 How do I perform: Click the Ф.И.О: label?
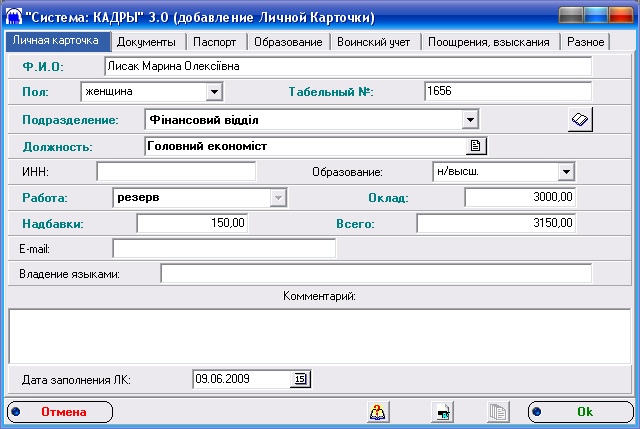[x=43, y=67]
